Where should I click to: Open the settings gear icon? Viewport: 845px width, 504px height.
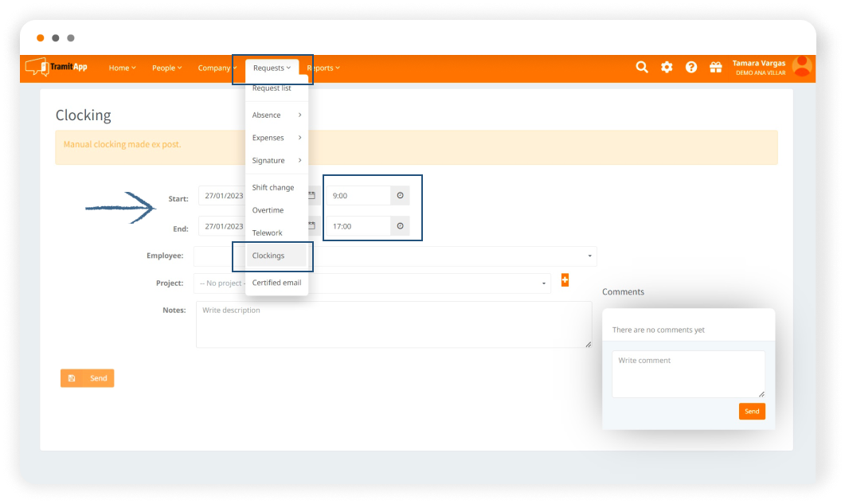(667, 68)
